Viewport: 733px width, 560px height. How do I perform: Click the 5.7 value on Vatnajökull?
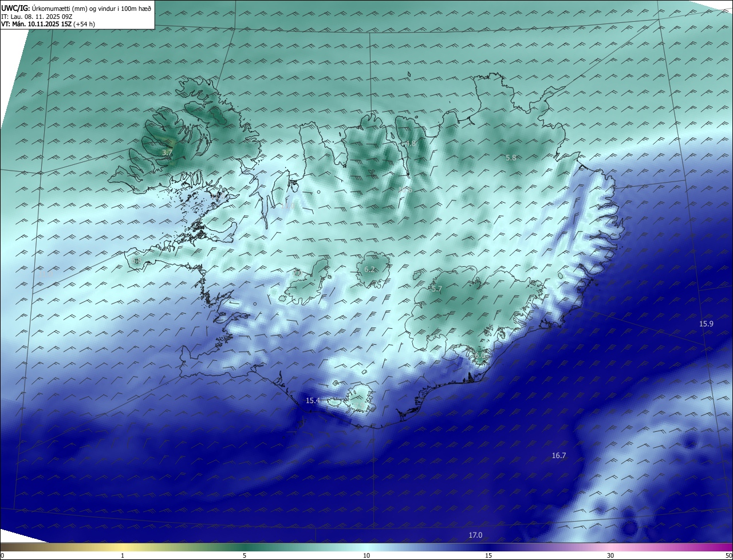[x=436, y=289]
